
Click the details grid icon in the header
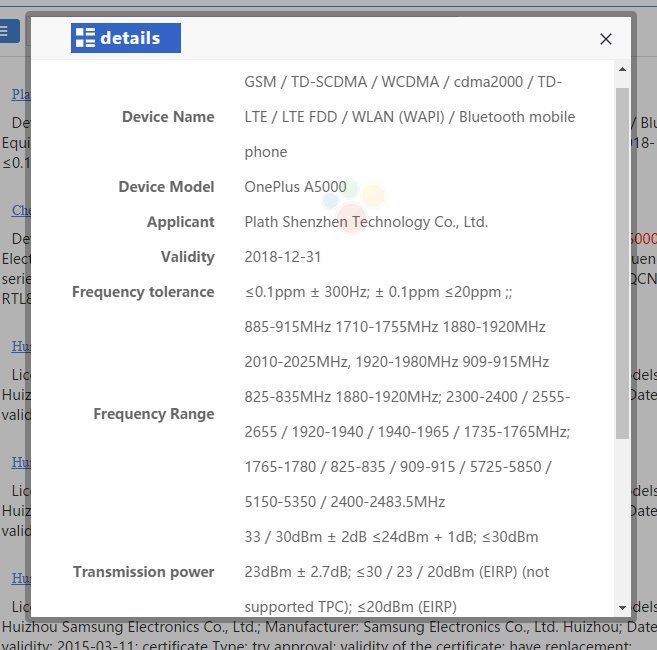(x=85, y=38)
